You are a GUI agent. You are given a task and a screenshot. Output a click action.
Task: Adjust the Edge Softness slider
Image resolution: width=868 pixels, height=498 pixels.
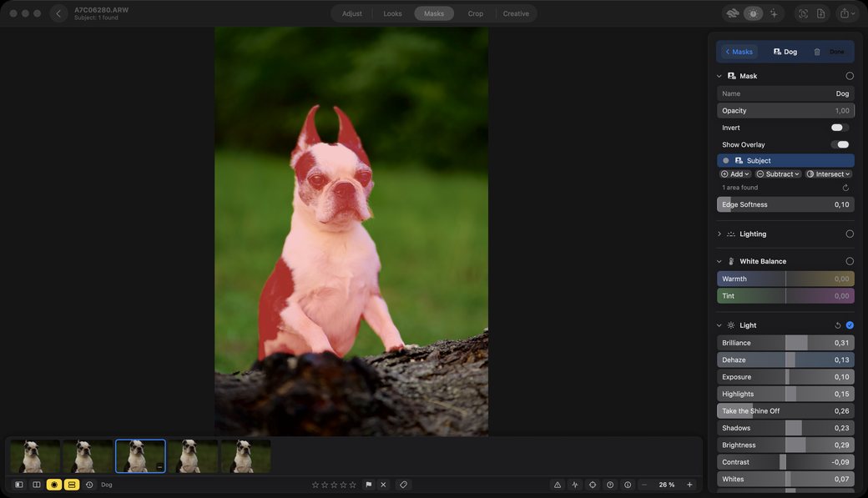click(785, 204)
